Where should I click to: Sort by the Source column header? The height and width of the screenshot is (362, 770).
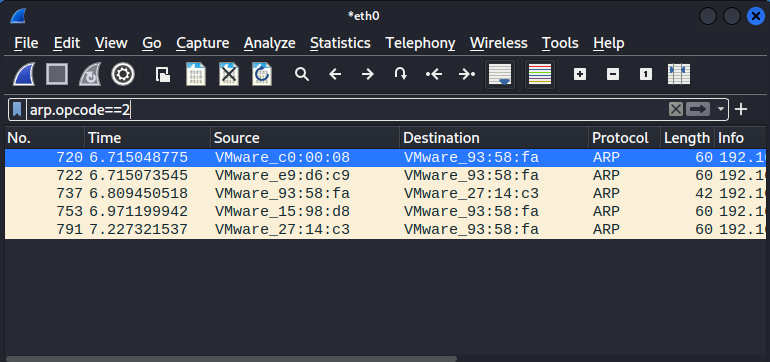click(305, 138)
